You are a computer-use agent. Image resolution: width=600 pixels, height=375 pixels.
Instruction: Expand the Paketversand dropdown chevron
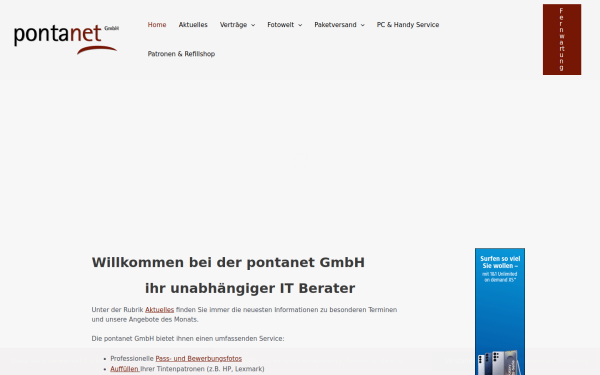coord(363,25)
